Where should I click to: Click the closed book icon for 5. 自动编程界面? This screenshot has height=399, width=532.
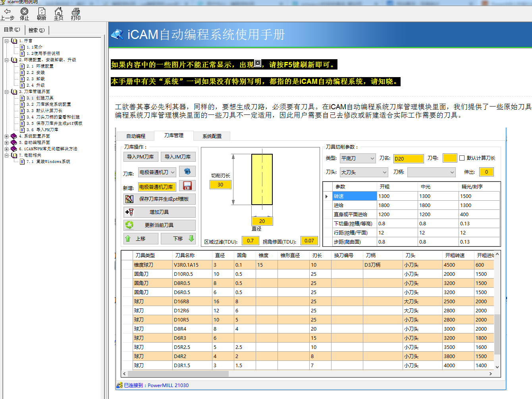14,143
